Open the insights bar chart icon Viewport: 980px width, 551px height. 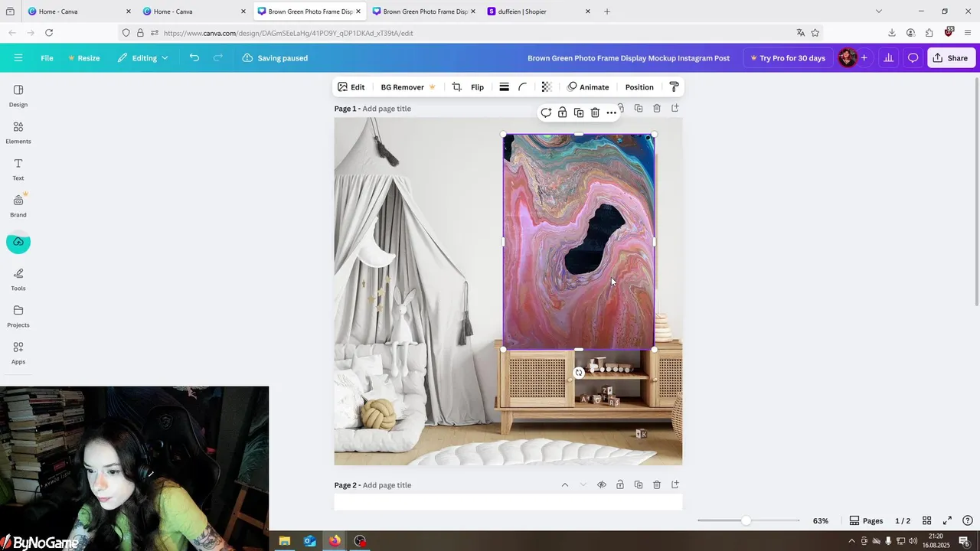click(889, 58)
